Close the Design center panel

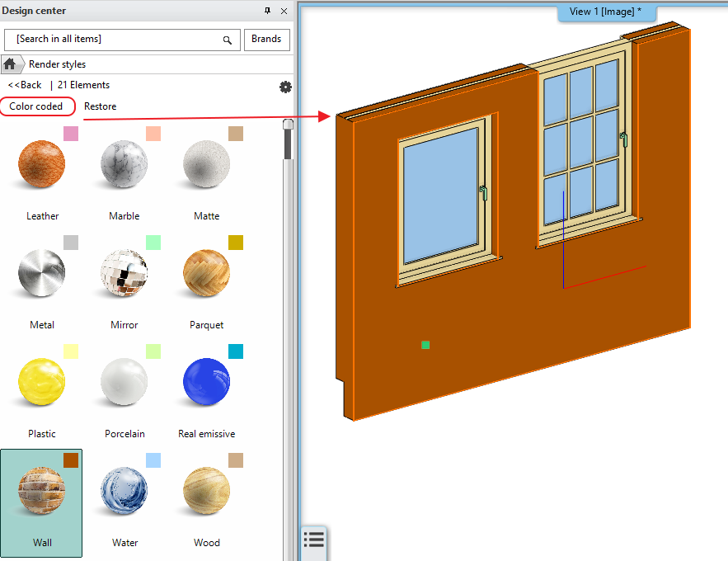(284, 11)
